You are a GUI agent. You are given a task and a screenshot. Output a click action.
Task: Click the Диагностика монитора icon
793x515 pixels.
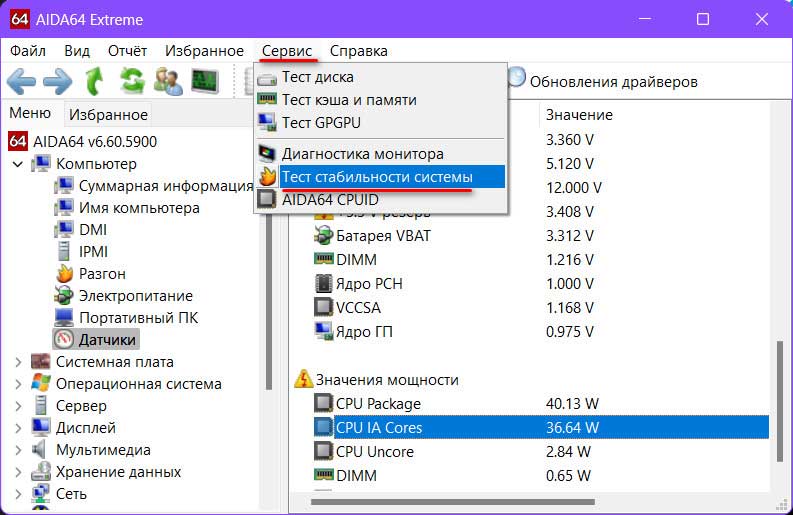click(x=267, y=153)
